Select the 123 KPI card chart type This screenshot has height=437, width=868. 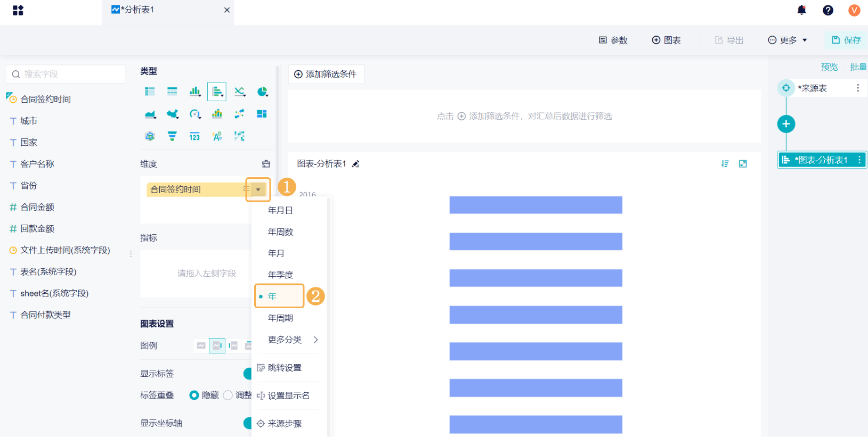194,136
